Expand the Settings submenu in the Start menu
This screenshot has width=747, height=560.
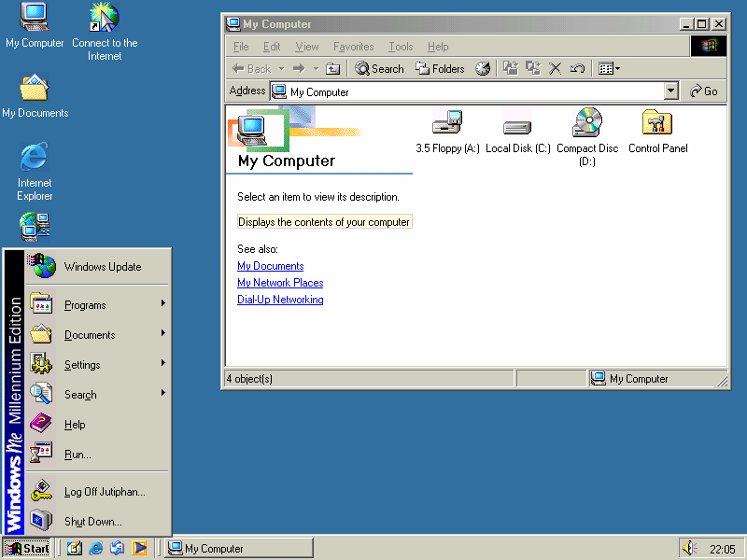pyautogui.click(x=98, y=365)
